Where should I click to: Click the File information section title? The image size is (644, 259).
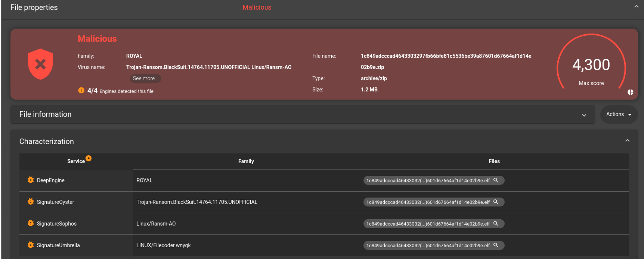click(45, 114)
